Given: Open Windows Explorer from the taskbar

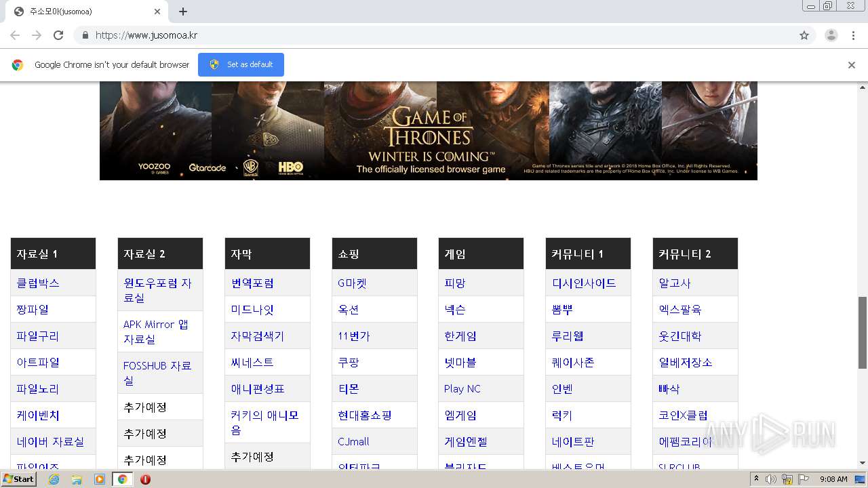Looking at the screenshot, I should pos(77,479).
